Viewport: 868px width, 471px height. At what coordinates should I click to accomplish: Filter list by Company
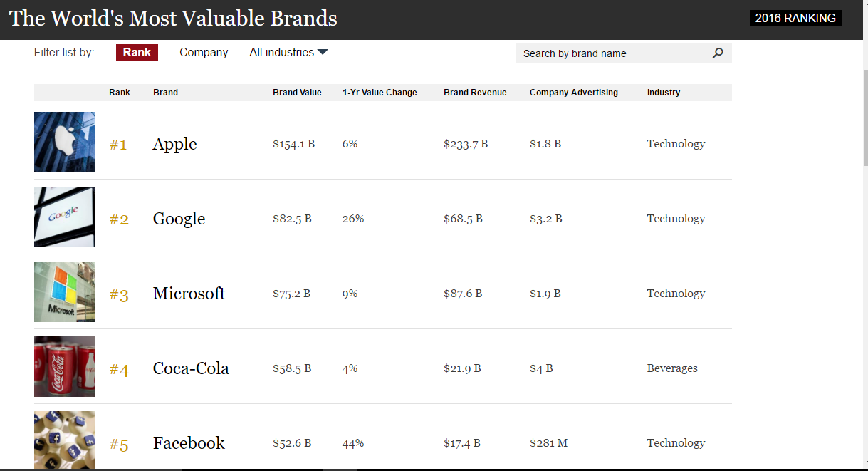tap(204, 52)
